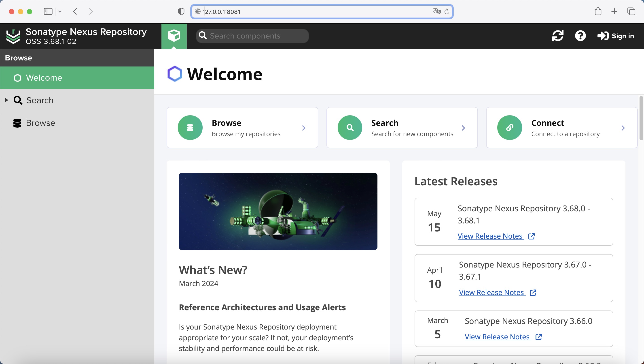Open Safari's tab overview icon
The width and height of the screenshot is (644, 364).
pyautogui.click(x=631, y=11)
